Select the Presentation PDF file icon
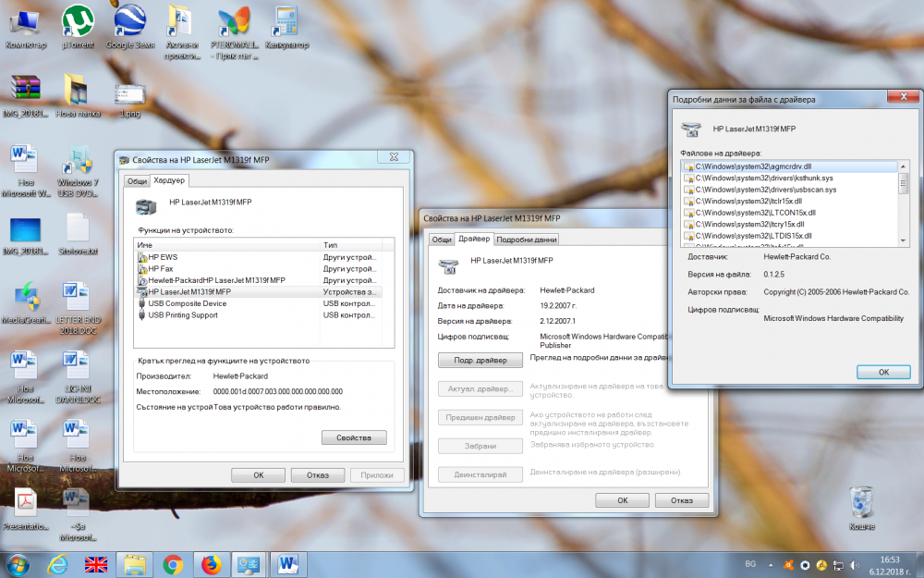The image size is (924, 578). click(x=25, y=510)
